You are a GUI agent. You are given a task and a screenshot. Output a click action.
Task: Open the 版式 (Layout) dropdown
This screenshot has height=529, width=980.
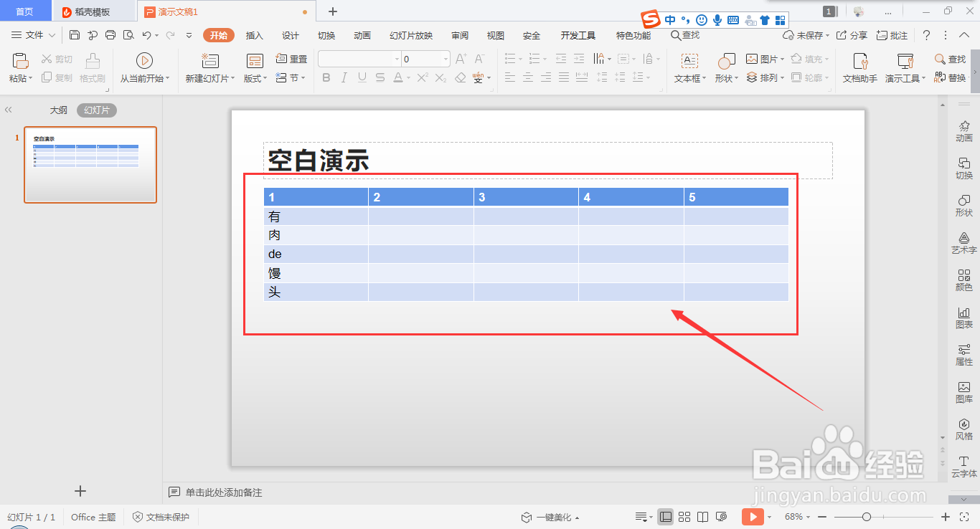pyautogui.click(x=254, y=79)
